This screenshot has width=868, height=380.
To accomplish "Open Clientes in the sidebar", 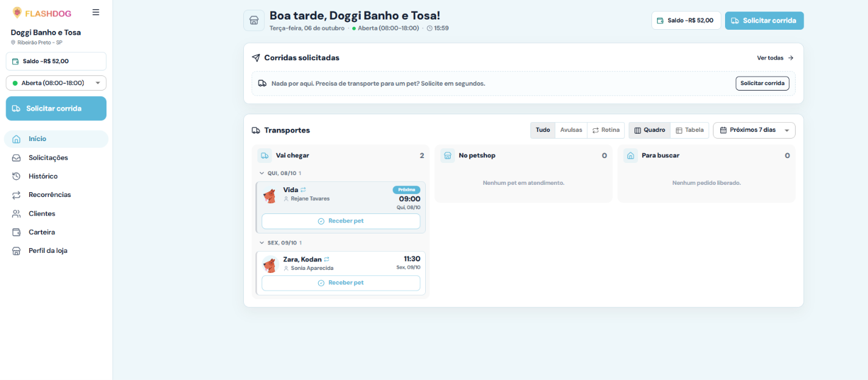I will pyautogui.click(x=56, y=213).
